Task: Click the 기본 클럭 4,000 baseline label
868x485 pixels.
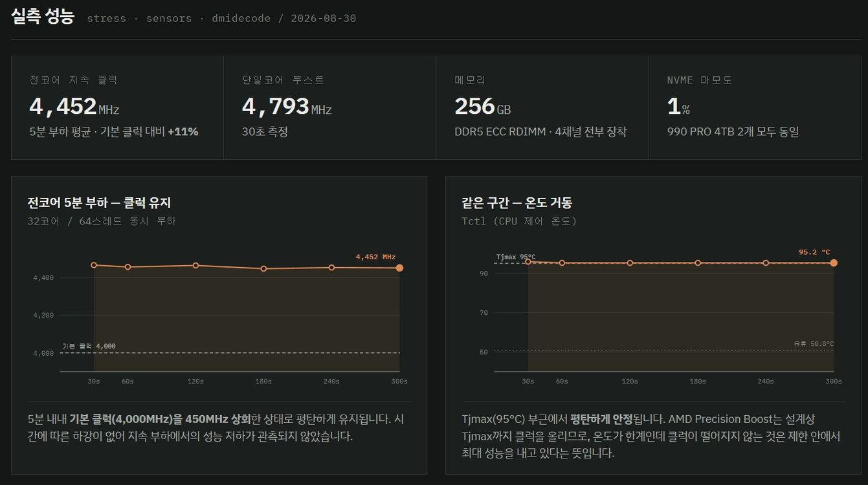Action: coord(89,346)
